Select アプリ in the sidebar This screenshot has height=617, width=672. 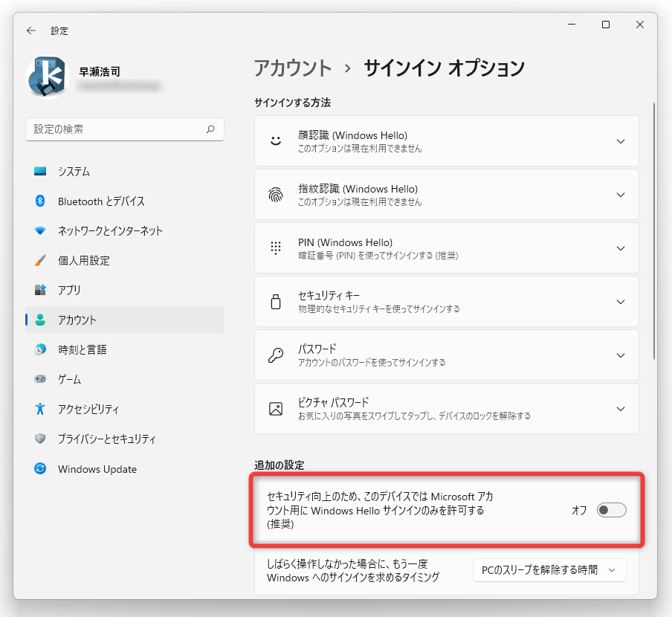tap(125, 290)
